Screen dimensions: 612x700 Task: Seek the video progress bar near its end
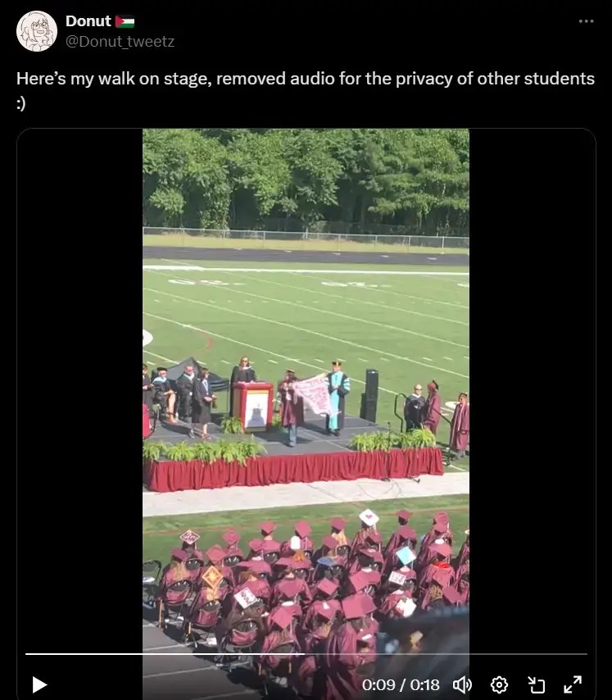(575, 654)
